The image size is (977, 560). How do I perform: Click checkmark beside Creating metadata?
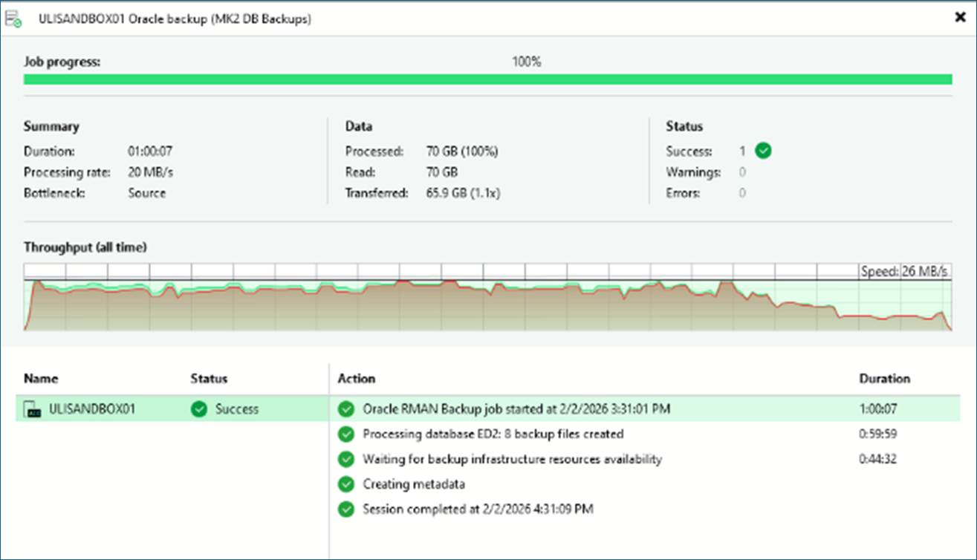(345, 484)
